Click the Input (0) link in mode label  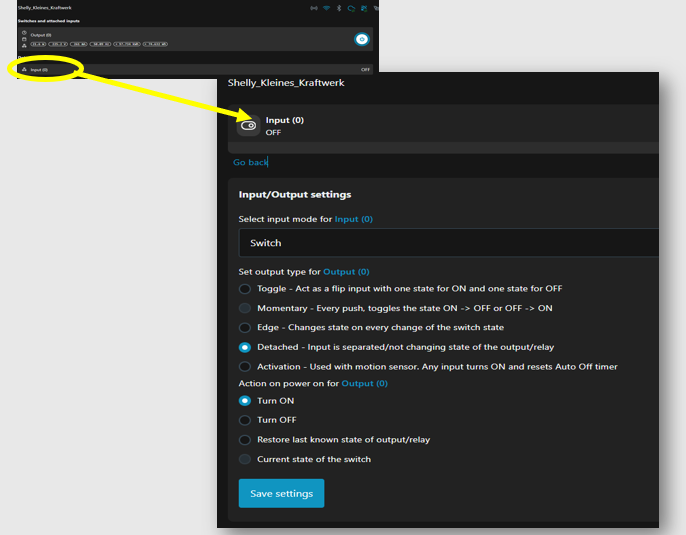[353, 219]
